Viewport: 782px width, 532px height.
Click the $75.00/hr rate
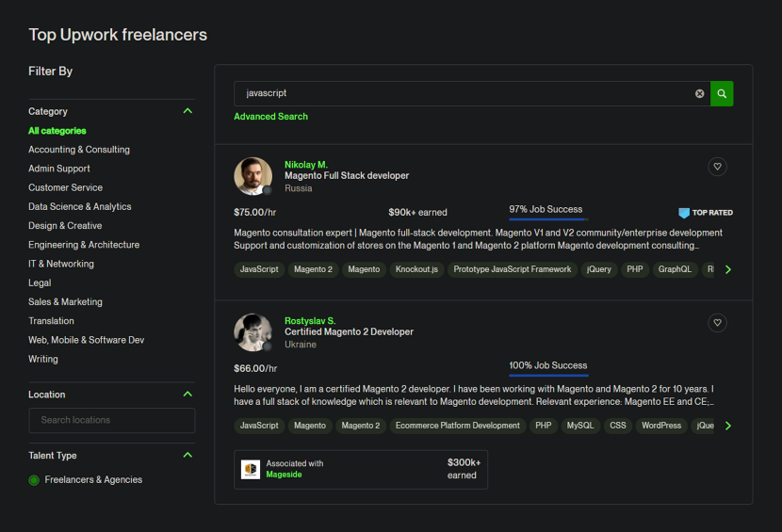(254, 213)
